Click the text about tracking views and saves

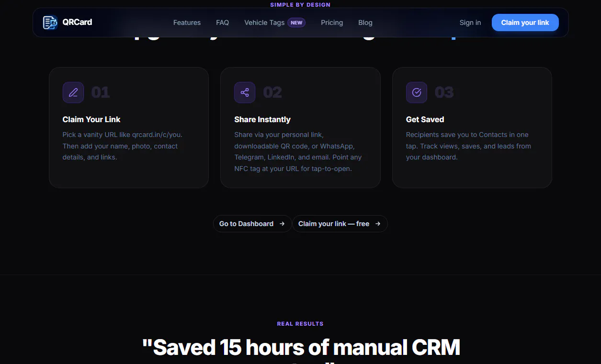(x=468, y=146)
